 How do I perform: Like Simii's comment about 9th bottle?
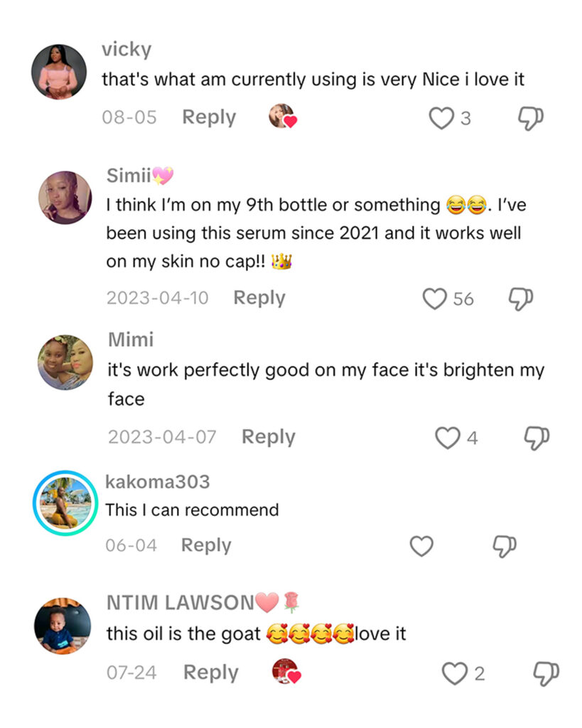434,299
